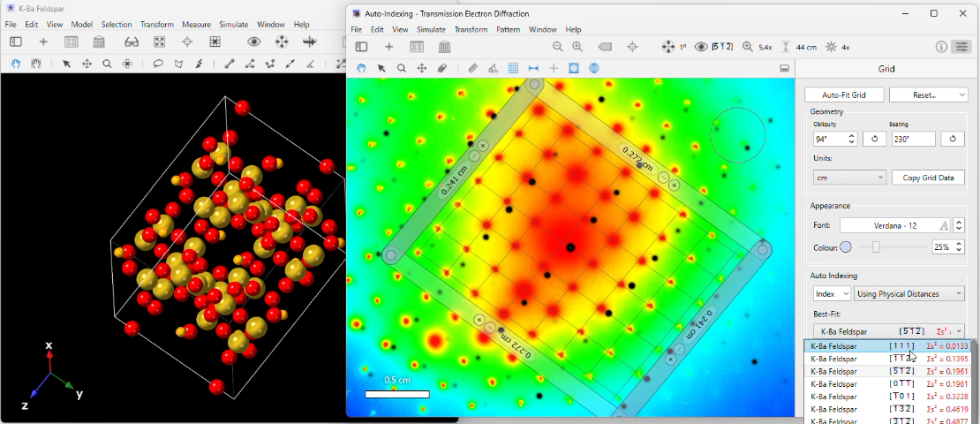Adjust Obliquity 94° stepper arrows

click(x=852, y=139)
